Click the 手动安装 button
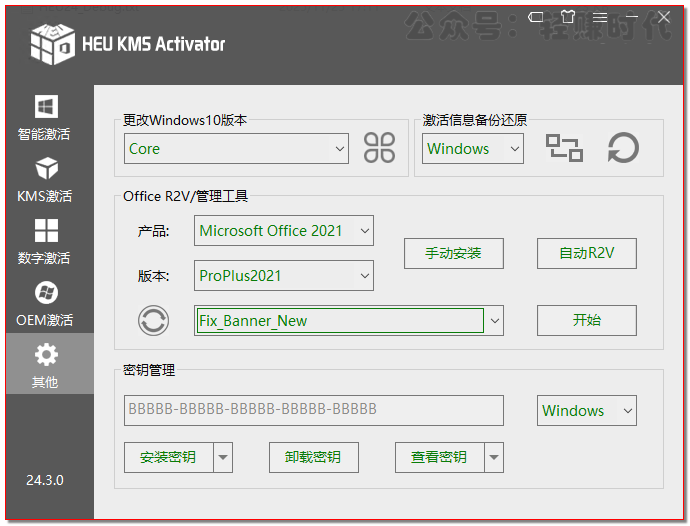The height and width of the screenshot is (526, 690). pyautogui.click(x=453, y=253)
